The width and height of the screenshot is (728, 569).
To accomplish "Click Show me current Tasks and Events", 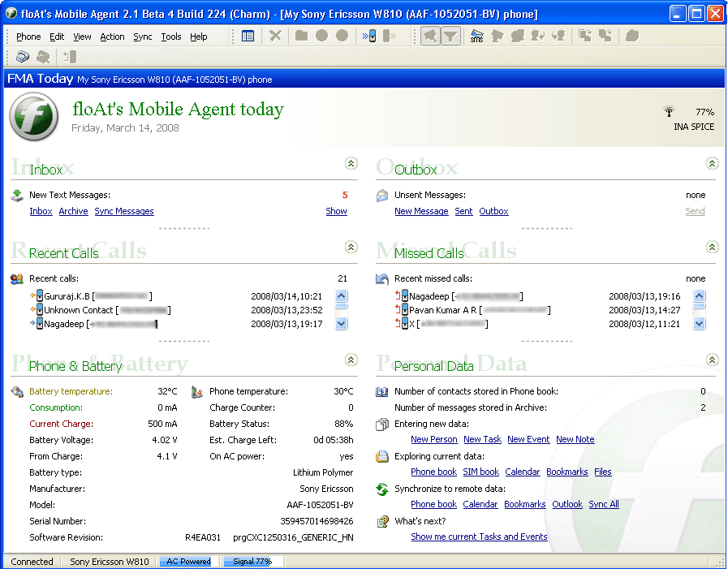I will point(479,537).
